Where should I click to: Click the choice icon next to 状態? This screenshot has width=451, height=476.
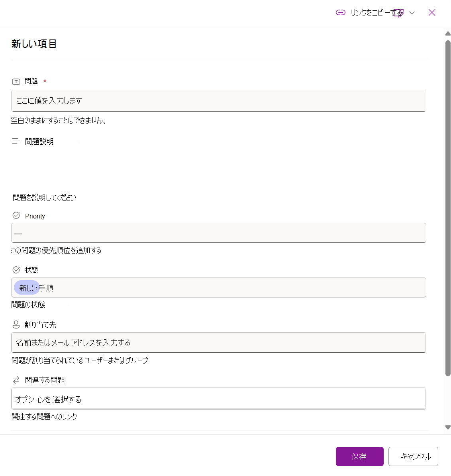tap(16, 269)
